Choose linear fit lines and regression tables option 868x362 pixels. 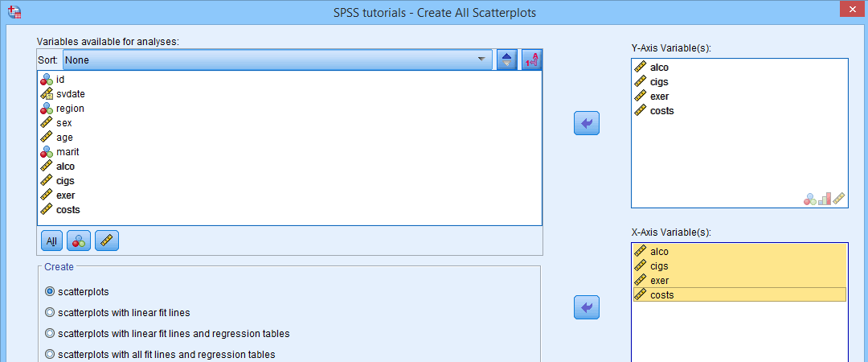166,334
